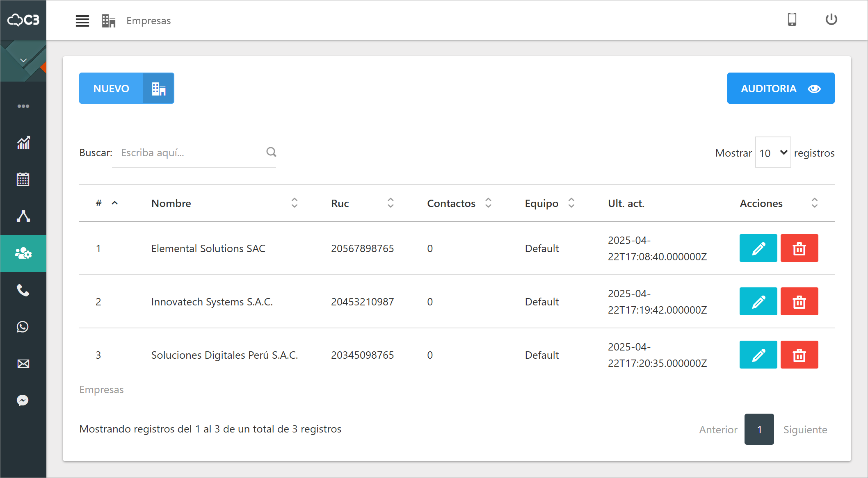Viewport: 868px width, 478px height.
Task: Click the NUEVO company button
Action: point(126,88)
